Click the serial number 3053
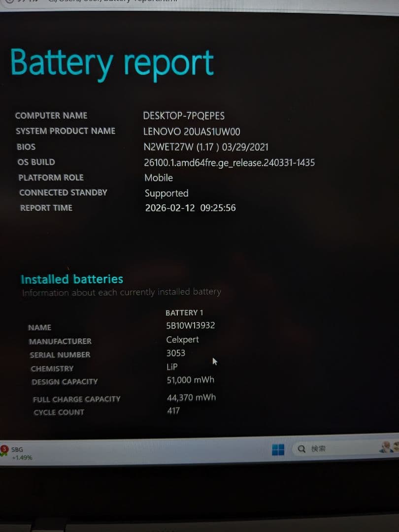Image resolution: width=399 pixels, height=532 pixels. tap(176, 353)
